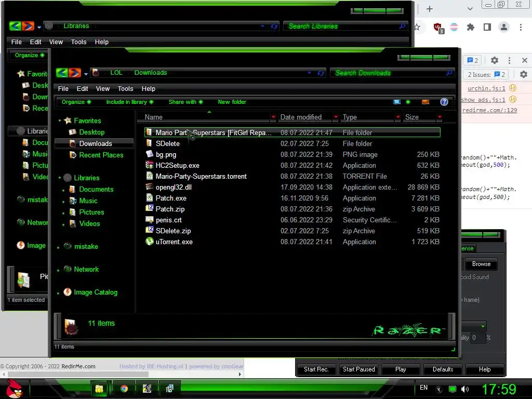Select the SDelete folder icon
532x399 pixels.
(x=149, y=143)
